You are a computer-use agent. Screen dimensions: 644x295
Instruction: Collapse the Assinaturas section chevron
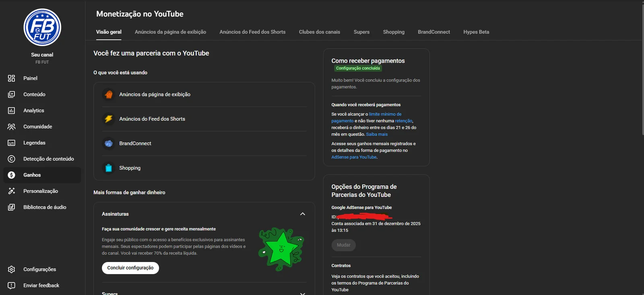[303, 214]
